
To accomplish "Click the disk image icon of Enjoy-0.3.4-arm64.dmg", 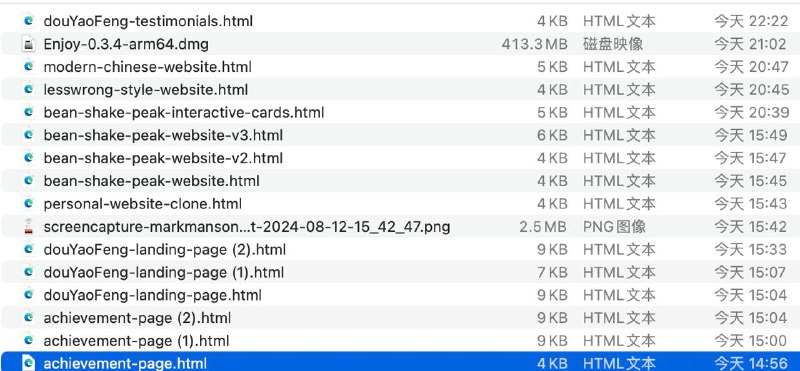I will click(x=29, y=44).
